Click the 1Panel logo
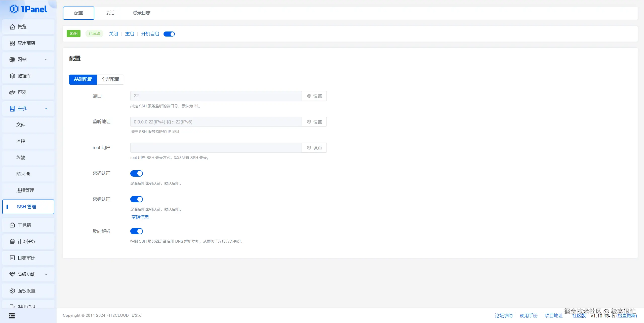The image size is (644, 323). tap(28, 9)
